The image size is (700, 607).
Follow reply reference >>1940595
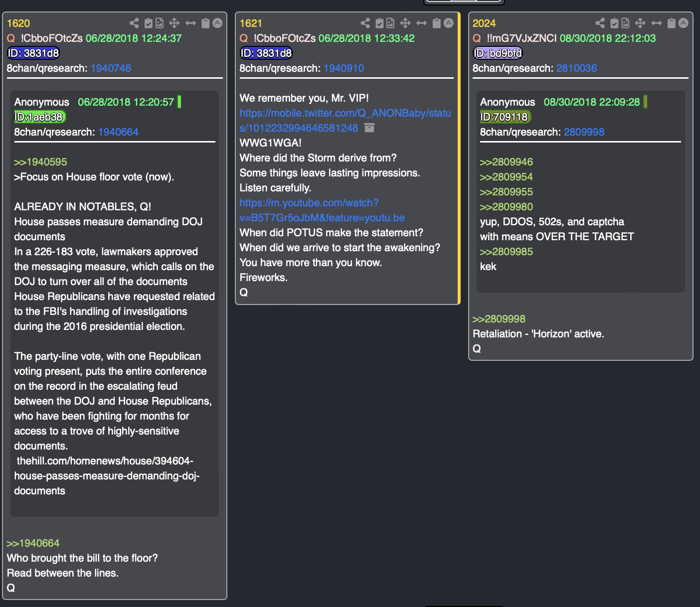click(x=40, y=162)
